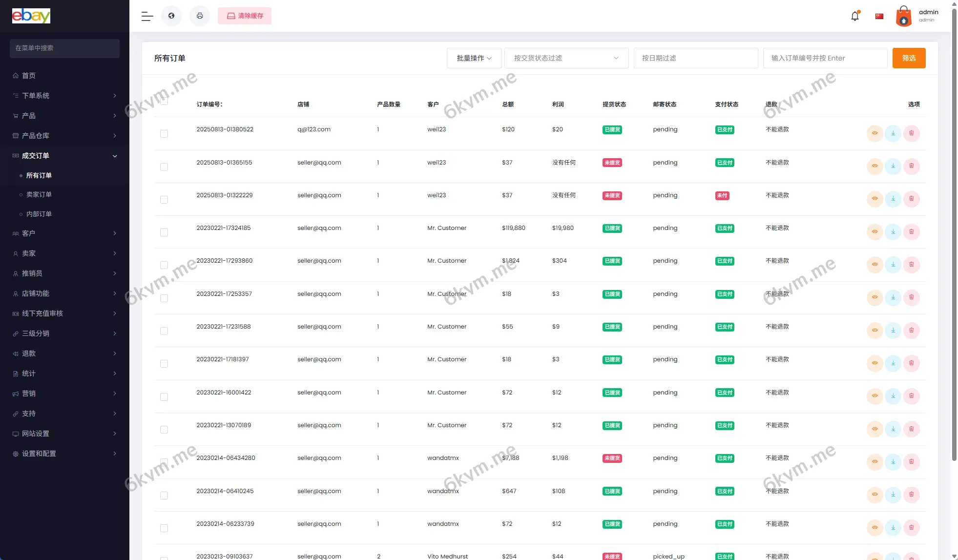This screenshot has width=958, height=560.
Task: Click the 清除缓存 button
Action: (244, 16)
